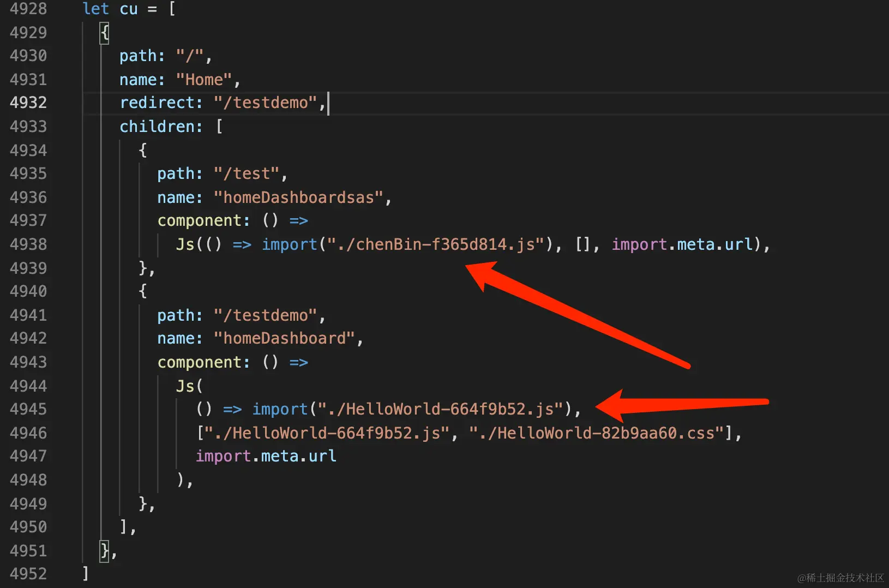Click the "children" property key
Screen dimensions: 889x588
(x=157, y=127)
